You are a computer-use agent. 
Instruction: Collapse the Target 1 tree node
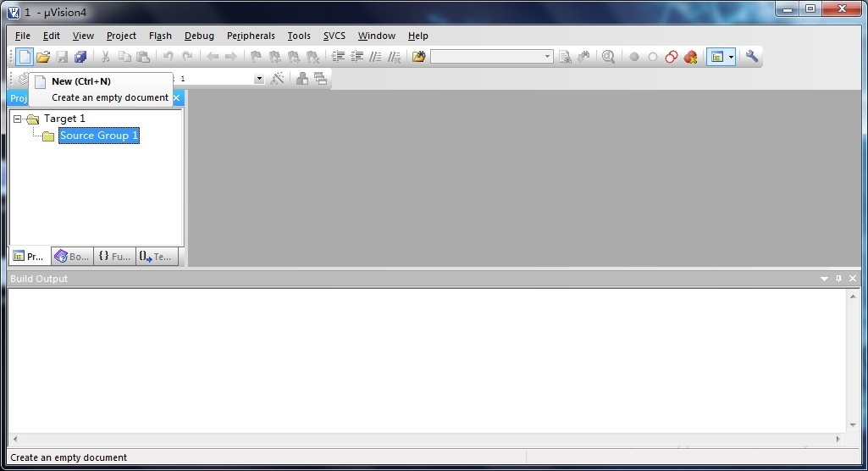(17, 119)
